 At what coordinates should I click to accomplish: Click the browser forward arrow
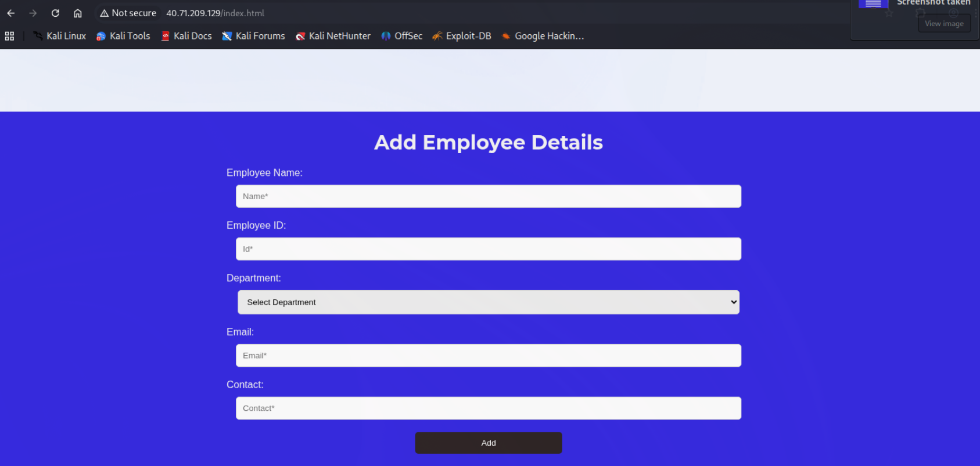click(x=33, y=13)
